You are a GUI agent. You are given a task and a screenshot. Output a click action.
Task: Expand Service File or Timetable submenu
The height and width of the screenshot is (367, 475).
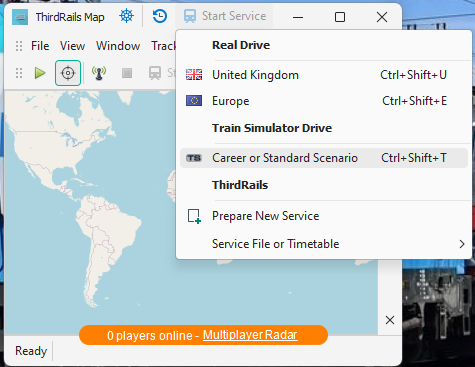tap(324, 244)
